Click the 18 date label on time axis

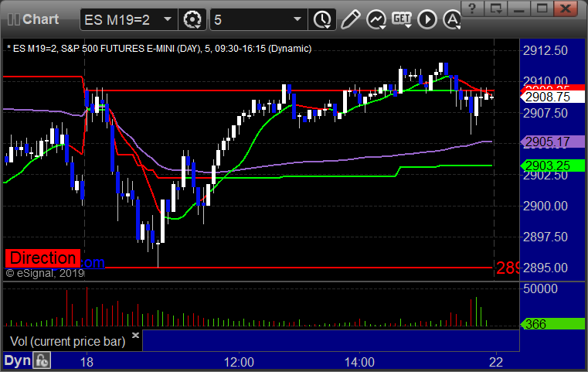tap(87, 362)
